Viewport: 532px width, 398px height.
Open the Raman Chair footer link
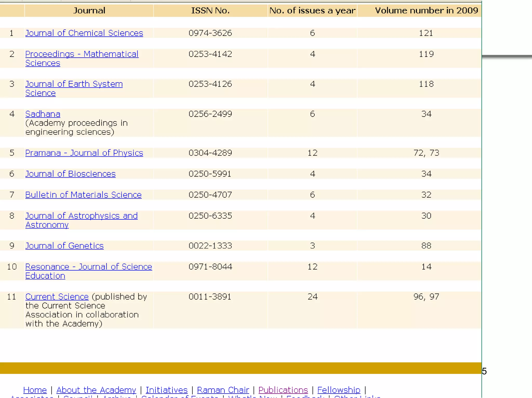[x=223, y=390]
